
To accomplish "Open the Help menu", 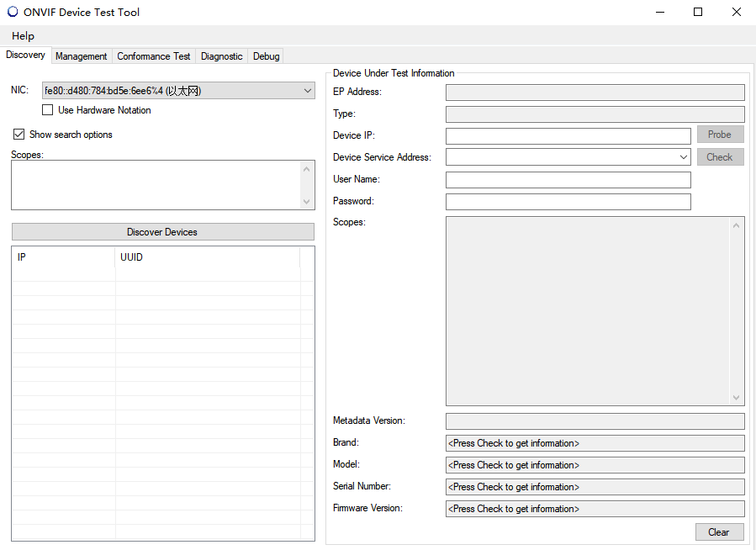I will coord(23,36).
